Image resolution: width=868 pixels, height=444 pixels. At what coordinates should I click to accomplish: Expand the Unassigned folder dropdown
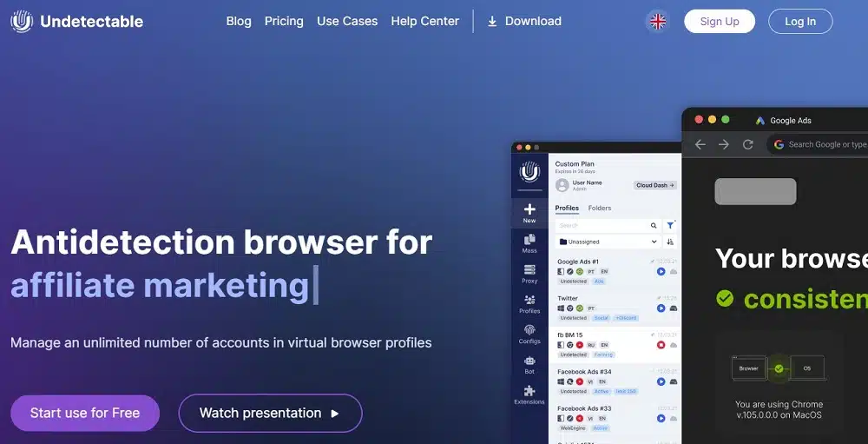(x=654, y=242)
